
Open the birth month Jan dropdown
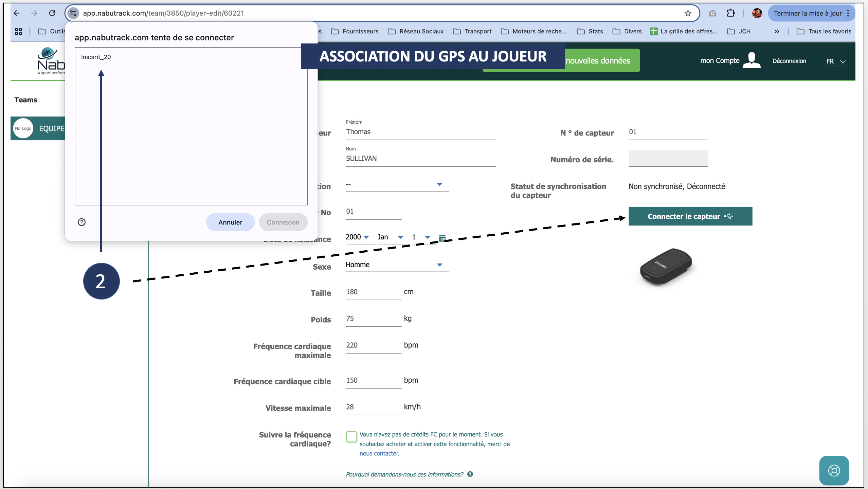coord(390,237)
